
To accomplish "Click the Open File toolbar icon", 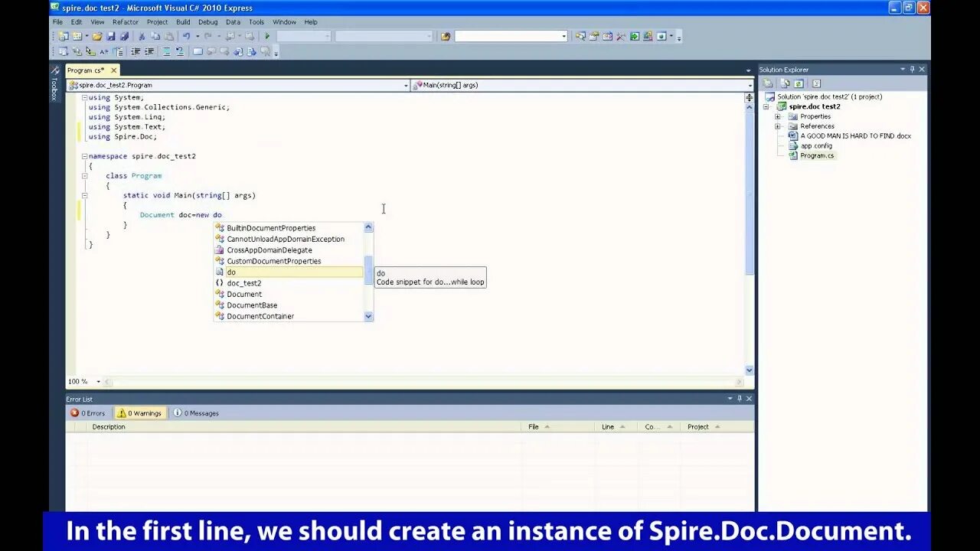I will click(97, 36).
